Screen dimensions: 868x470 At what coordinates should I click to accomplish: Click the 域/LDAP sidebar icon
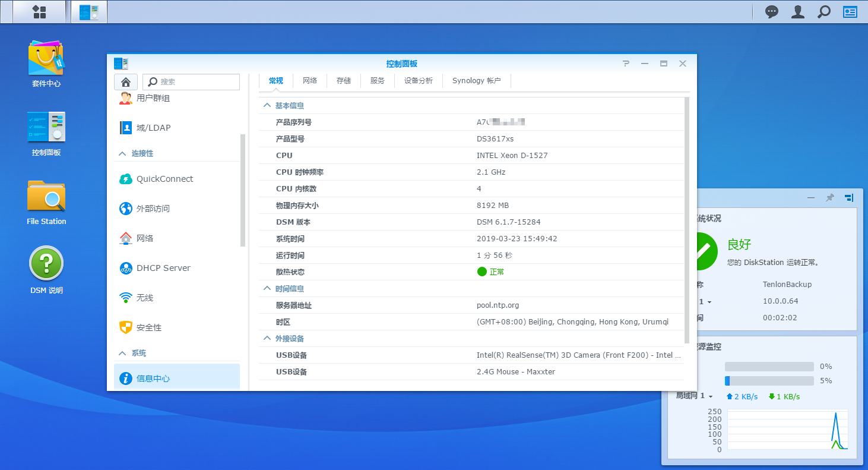[126, 128]
